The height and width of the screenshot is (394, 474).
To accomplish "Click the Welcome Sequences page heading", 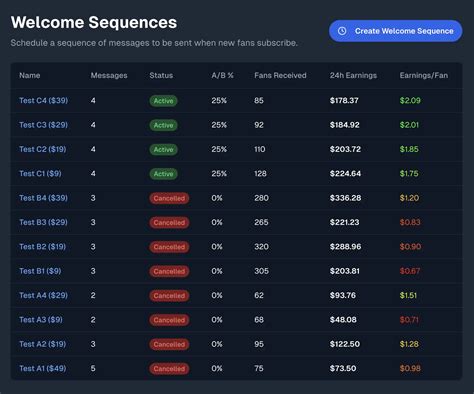I will pyautogui.click(x=94, y=22).
